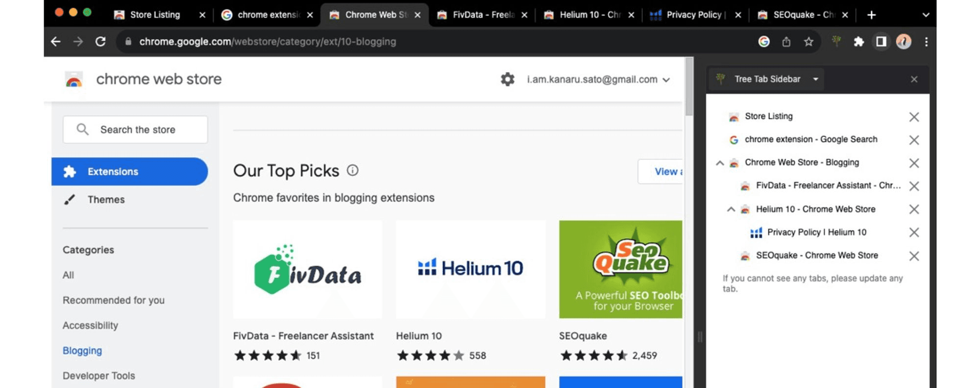Select the Themes category icon
Screen dimensions: 980x388
coord(69,200)
